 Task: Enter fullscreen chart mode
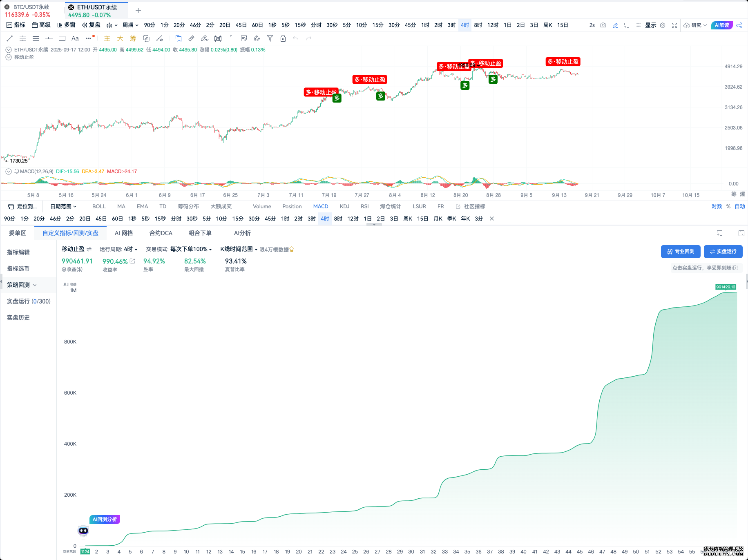pos(674,25)
